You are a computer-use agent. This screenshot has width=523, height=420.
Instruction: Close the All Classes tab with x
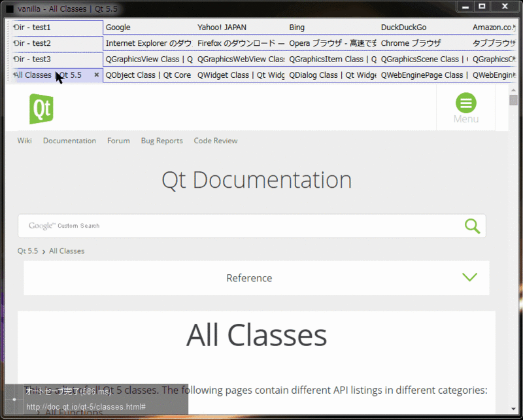(x=96, y=75)
